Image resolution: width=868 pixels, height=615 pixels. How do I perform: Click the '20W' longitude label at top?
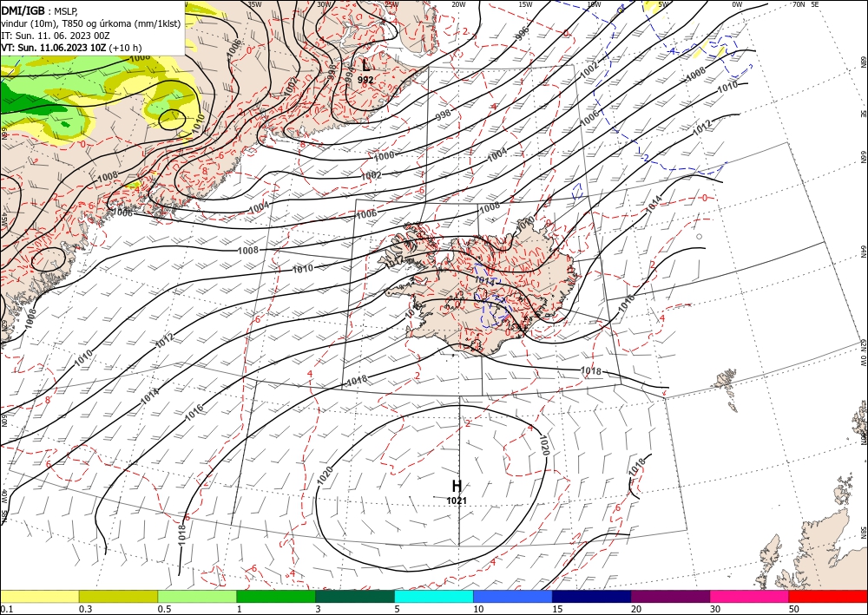point(458,4)
